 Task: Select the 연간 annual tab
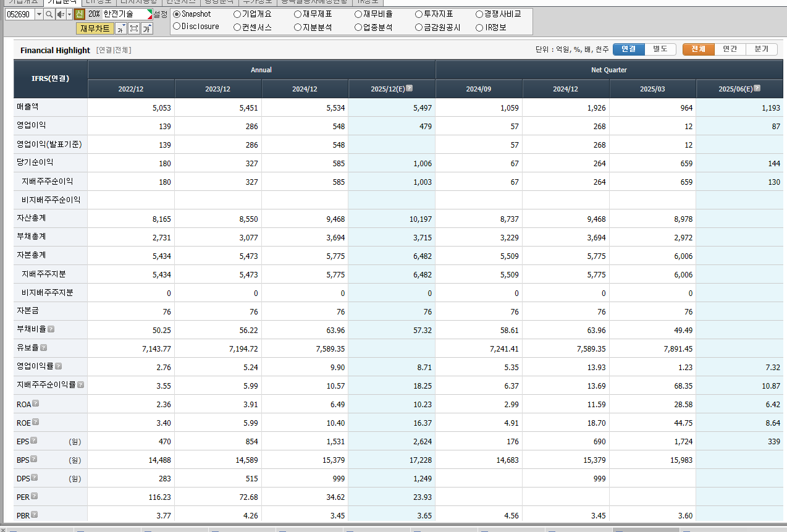pyautogui.click(x=730, y=49)
